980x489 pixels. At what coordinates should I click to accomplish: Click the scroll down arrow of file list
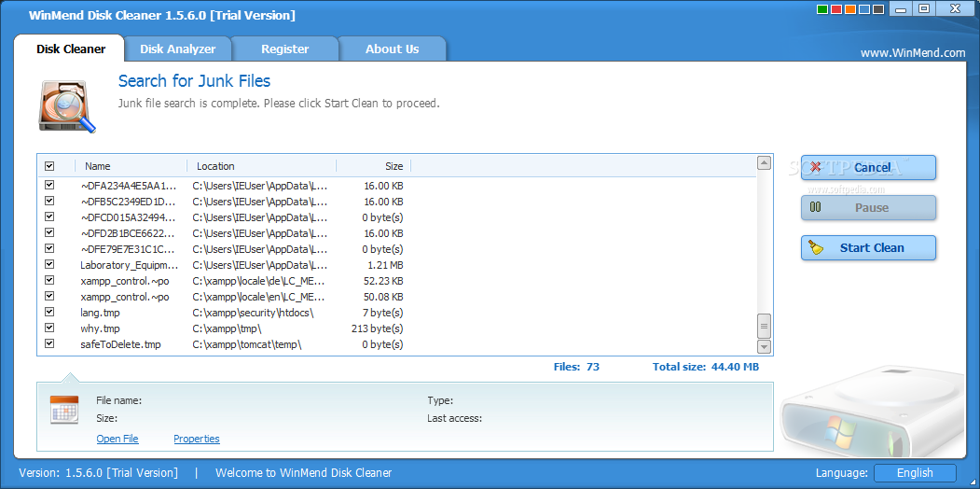click(764, 346)
